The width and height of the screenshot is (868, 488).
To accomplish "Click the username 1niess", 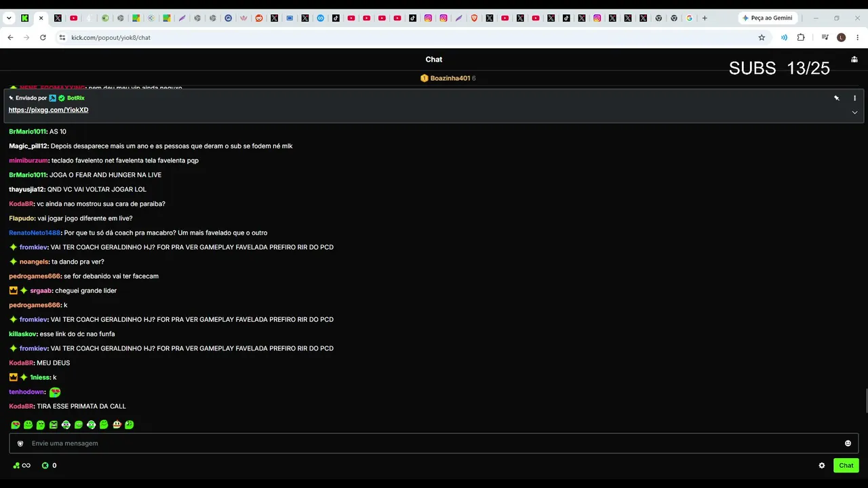I will click(39, 378).
